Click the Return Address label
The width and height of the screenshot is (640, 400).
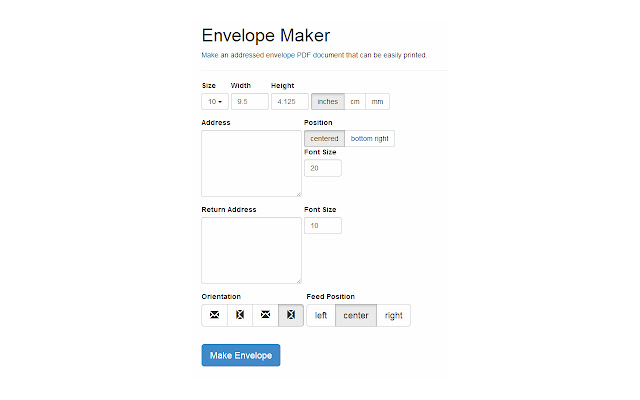229,210
